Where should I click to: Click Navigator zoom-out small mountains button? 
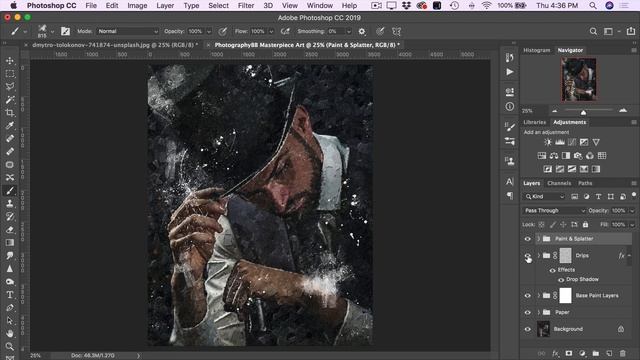pyautogui.click(x=554, y=111)
